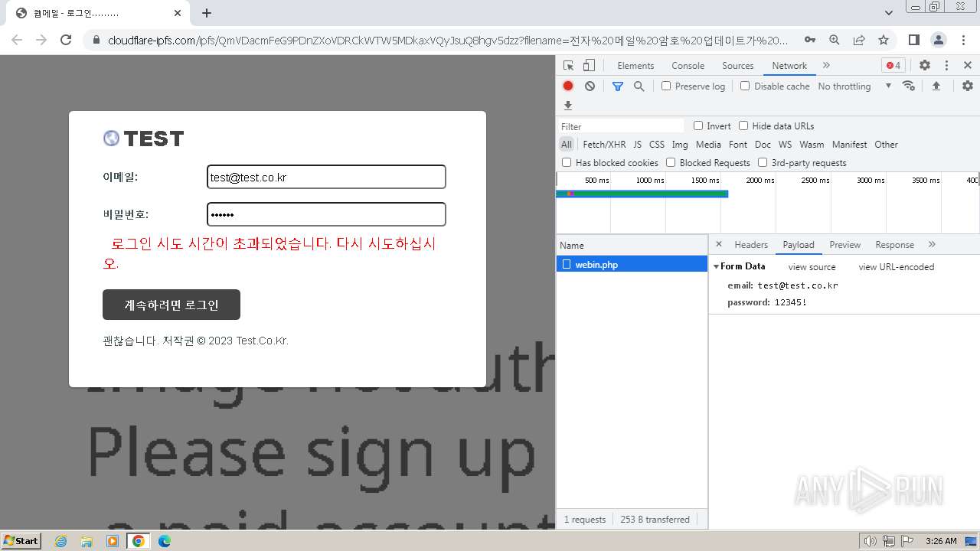
Task: Check 3rd-party requests
Action: [763, 162]
